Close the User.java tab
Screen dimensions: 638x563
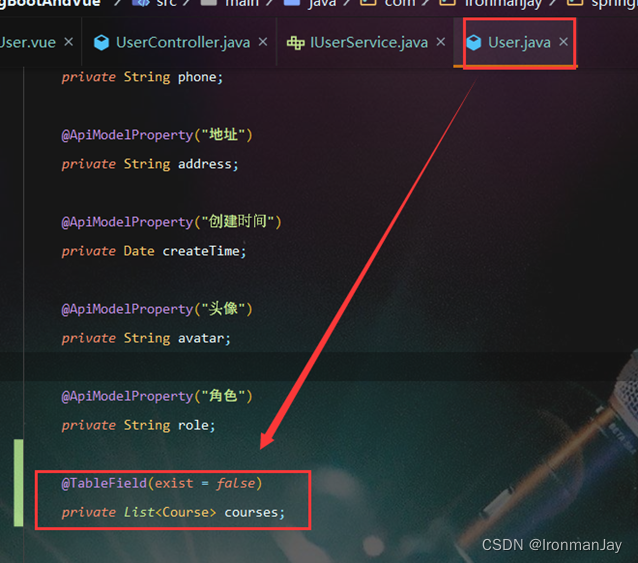tap(564, 41)
